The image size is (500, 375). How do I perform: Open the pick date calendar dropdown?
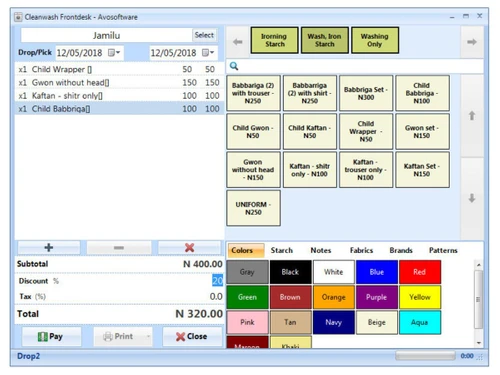pos(208,53)
